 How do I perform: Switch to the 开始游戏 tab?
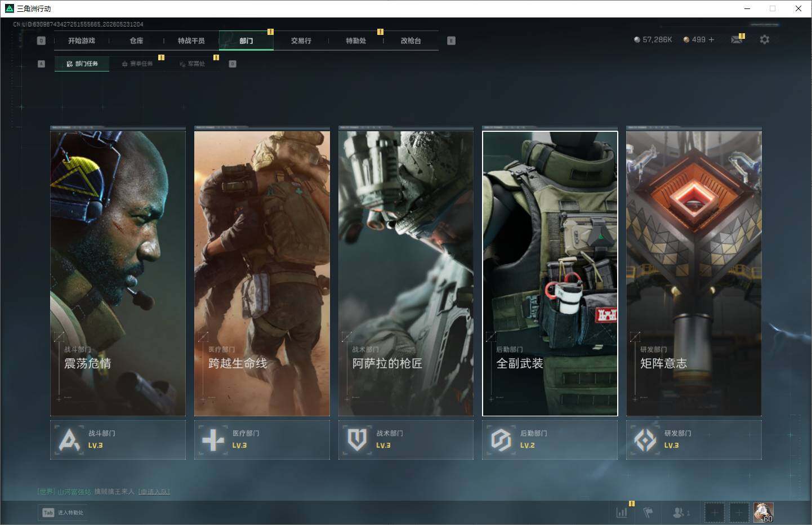[x=82, y=41]
